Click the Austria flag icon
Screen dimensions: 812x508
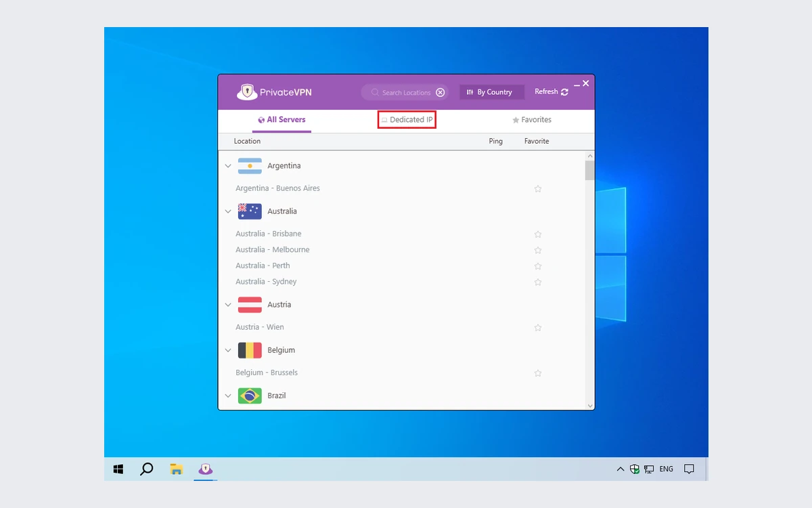pos(250,305)
